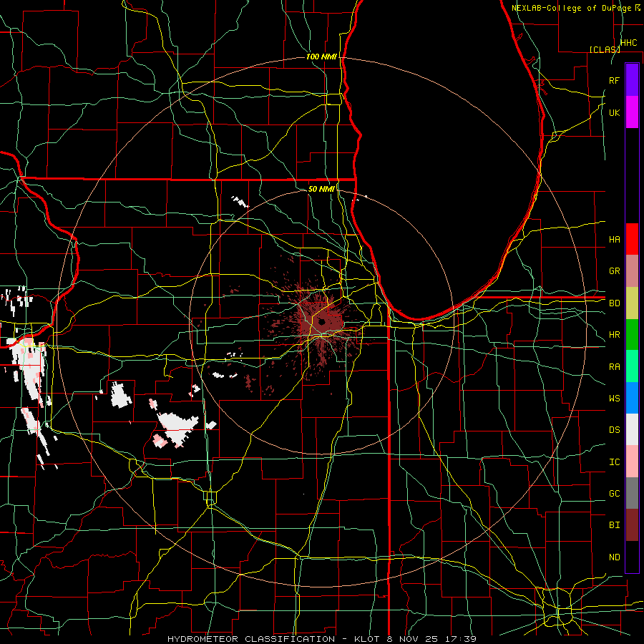644x644 pixels.
Task: Click the WS legend label
Action: click(615, 399)
